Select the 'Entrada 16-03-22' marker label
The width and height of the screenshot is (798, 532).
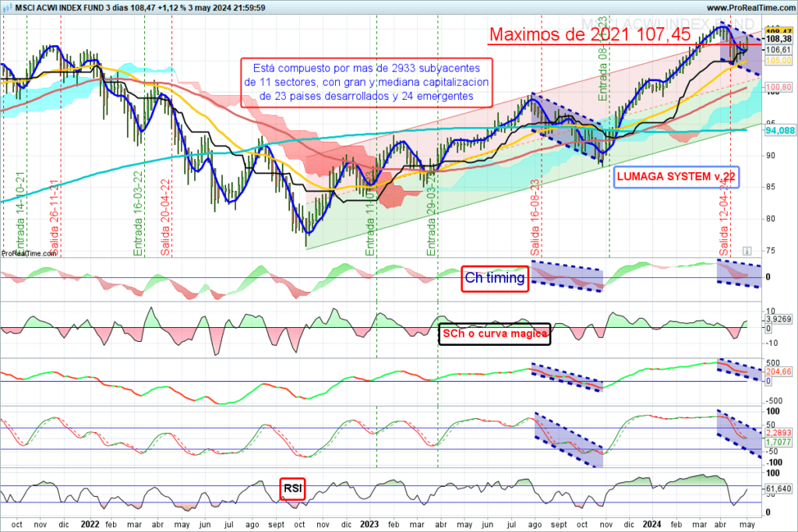pos(138,213)
